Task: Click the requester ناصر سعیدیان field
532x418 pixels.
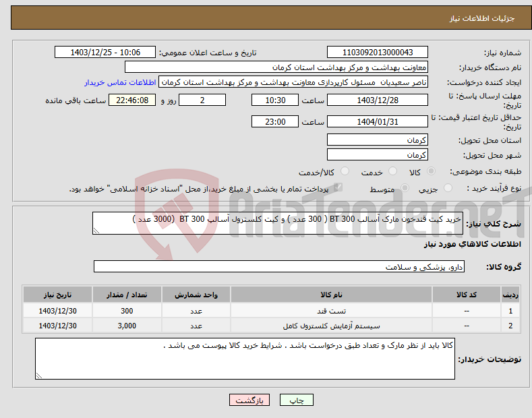Action: [293, 82]
